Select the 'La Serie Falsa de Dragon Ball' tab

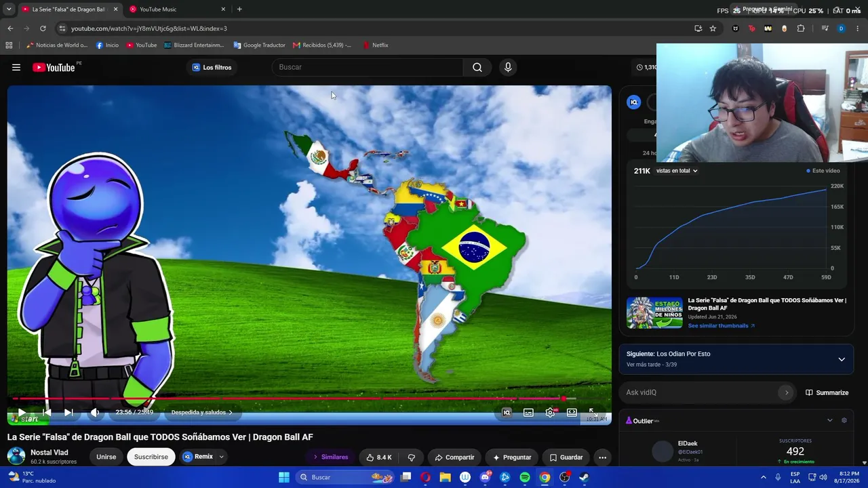69,9
